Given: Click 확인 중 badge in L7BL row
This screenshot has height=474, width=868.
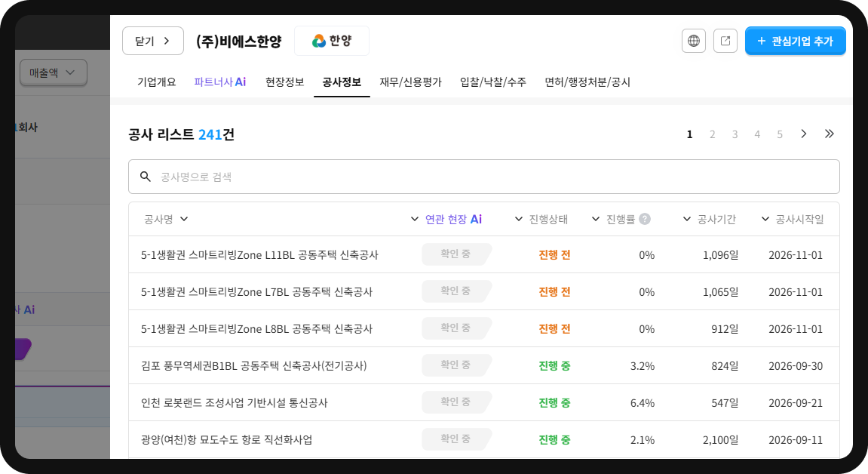Looking at the screenshot, I should pyautogui.click(x=456, y=291).
